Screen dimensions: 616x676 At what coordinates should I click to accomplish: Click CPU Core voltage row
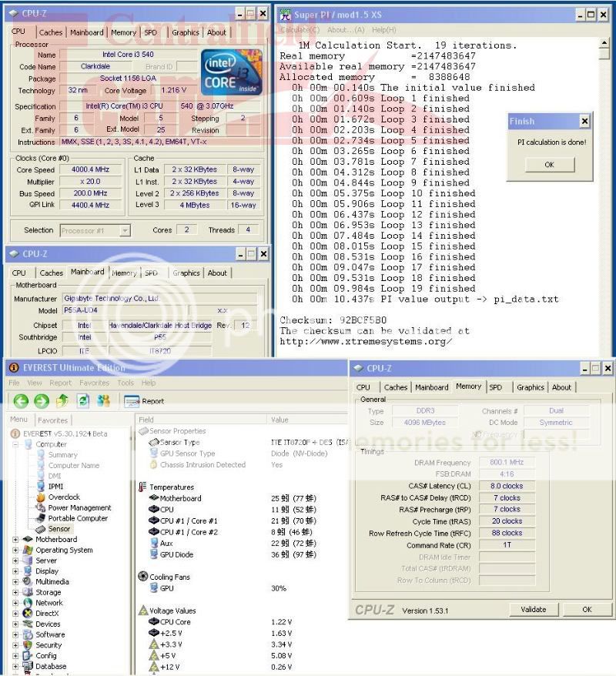(221, 621)
